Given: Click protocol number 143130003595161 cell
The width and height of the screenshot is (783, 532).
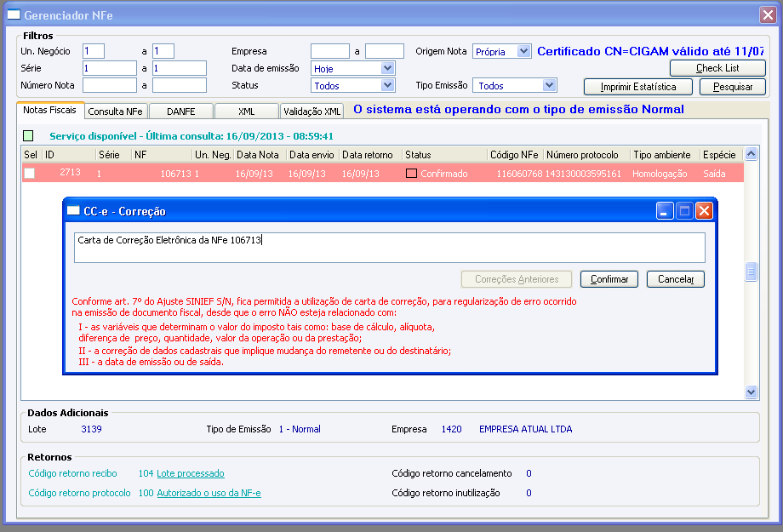Looking at the screenshot, I should click(583, 174).
